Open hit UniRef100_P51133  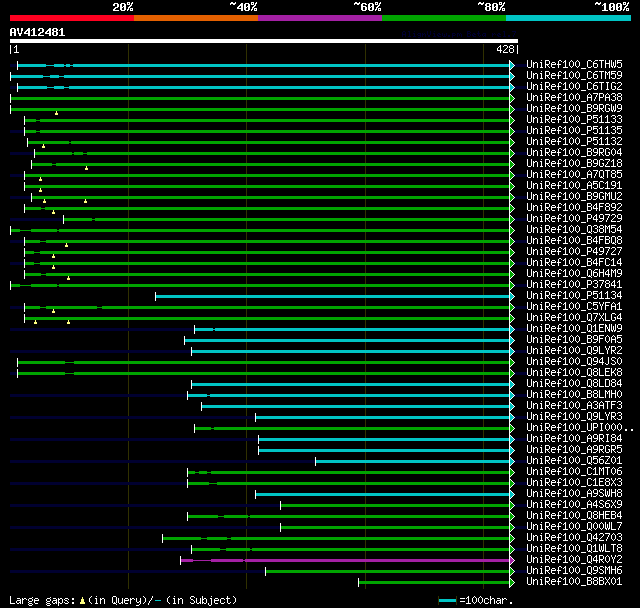[x=574, y=120]
